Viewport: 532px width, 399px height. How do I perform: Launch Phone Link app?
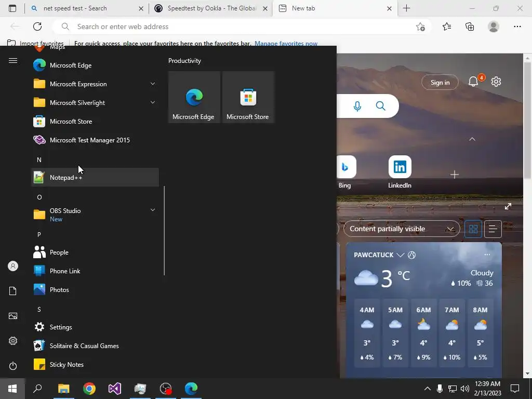pyautogui.click(x=95, y=271)
